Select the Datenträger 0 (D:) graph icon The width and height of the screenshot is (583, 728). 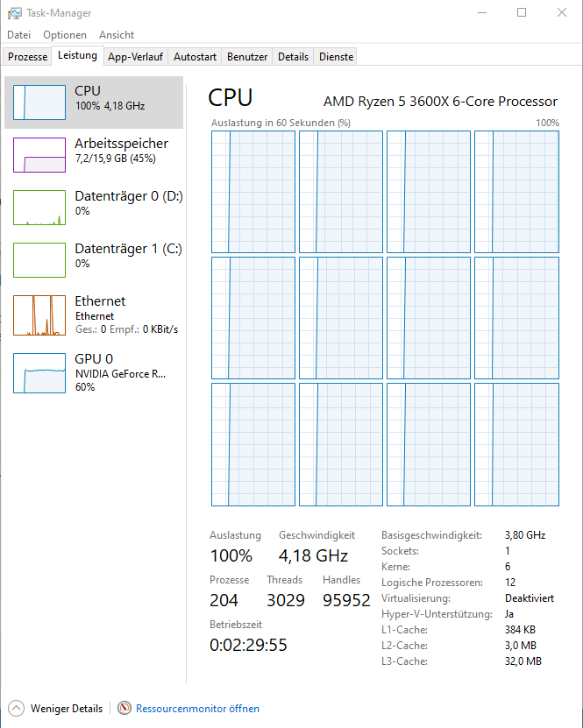[39, 207]
